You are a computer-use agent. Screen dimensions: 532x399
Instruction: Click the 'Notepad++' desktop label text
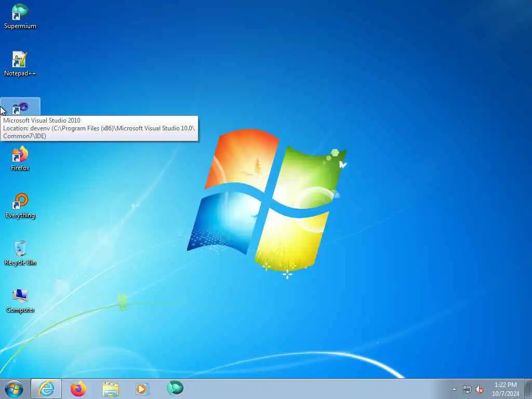[20, 73]
